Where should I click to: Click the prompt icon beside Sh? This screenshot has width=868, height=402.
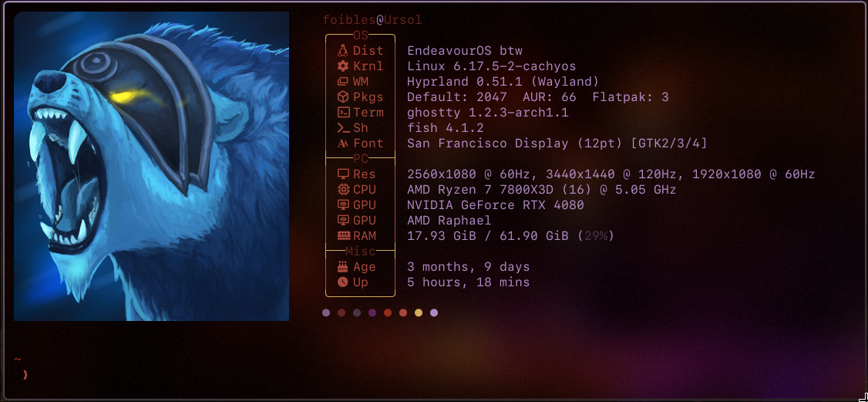point(343,128)
